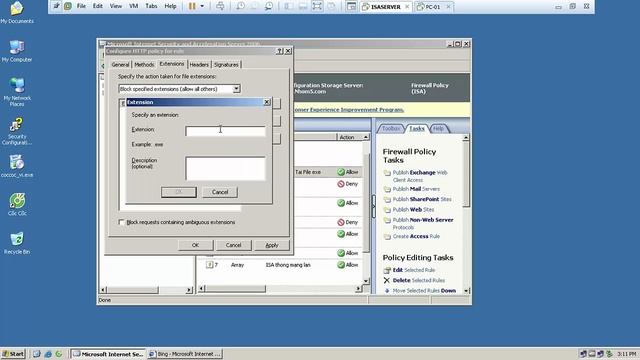
Task: Click Publish Web Sites link
Action: click(413, 209)
